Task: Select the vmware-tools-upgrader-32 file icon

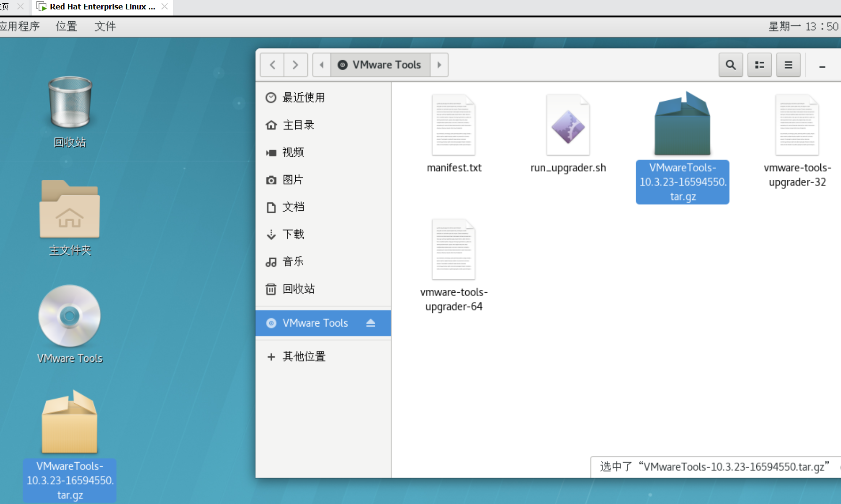Action: click(x=797, y=125)
